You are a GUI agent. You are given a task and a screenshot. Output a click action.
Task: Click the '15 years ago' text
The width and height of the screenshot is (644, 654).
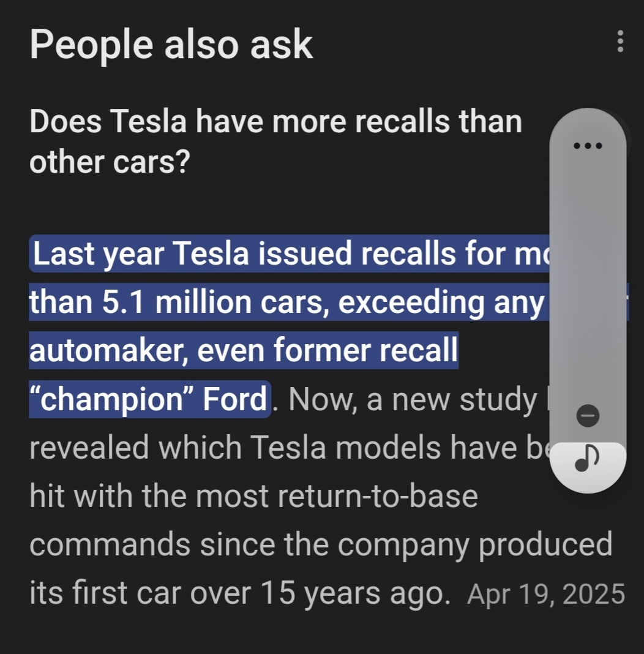click(351, 593)
